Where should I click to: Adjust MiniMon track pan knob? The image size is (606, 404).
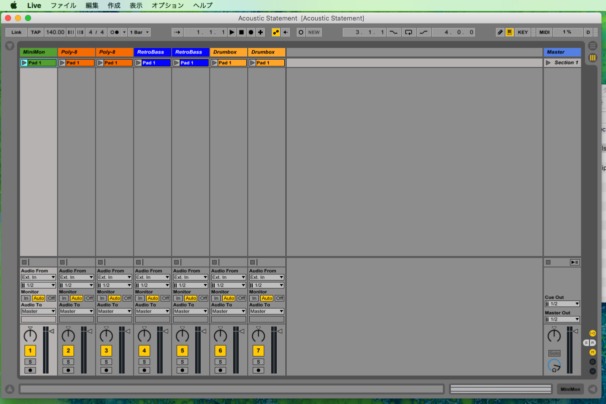(30, 335)
